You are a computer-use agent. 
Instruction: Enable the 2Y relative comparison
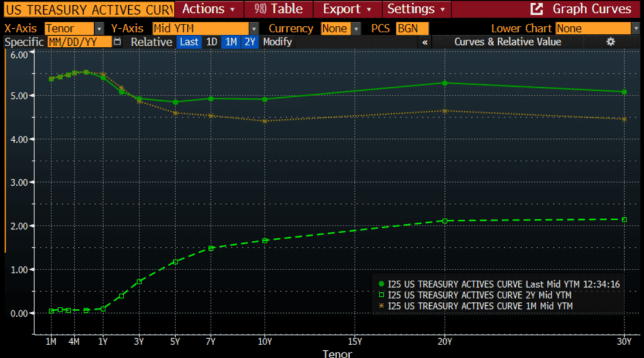coord(251,42)
